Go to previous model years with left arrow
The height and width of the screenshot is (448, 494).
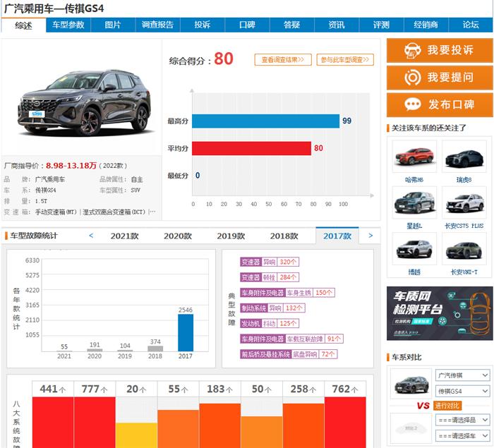click(x=91, y=236)
